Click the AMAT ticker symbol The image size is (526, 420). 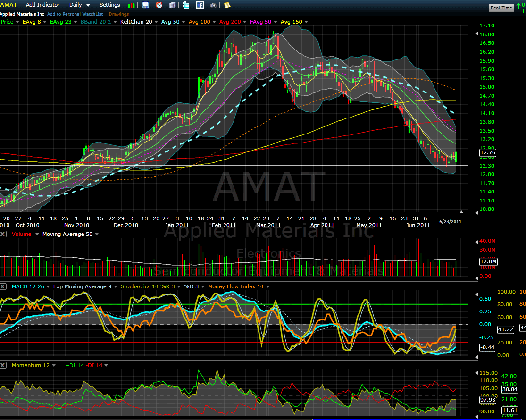pos(8,5)
